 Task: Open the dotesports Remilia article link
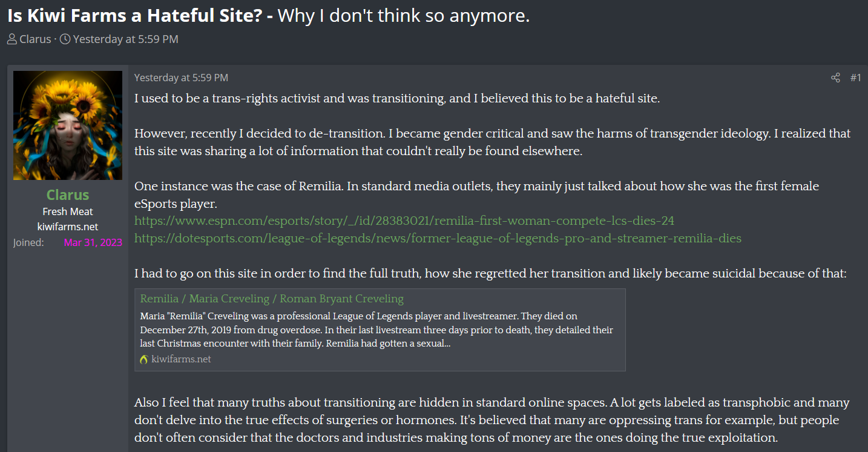[438, 238]
